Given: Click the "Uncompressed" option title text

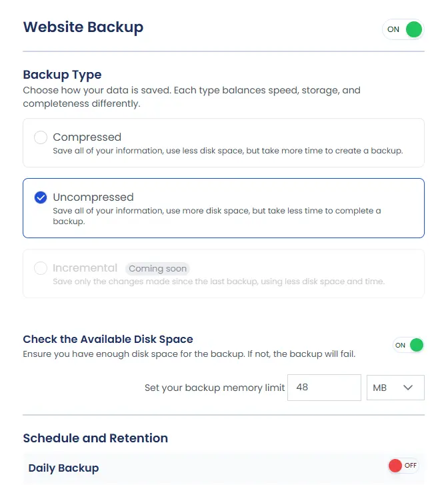Looking at the screenshot, I should click(93, 197).
